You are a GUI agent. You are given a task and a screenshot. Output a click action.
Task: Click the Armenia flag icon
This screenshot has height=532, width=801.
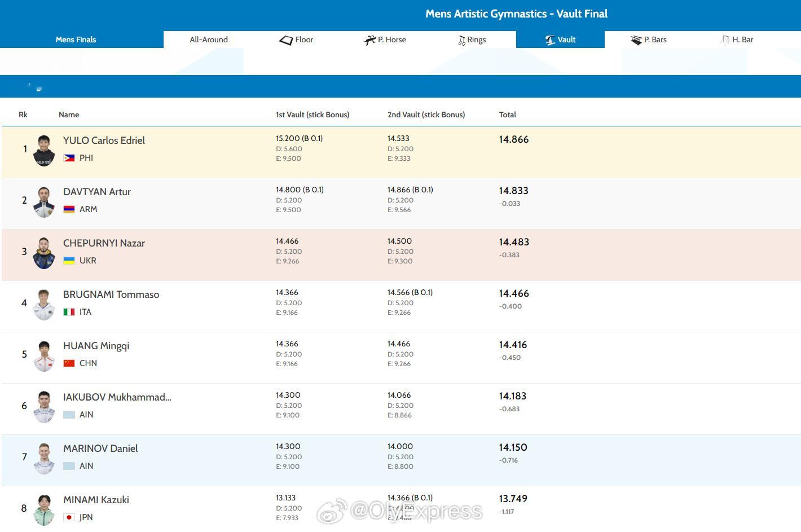(69, 209)
